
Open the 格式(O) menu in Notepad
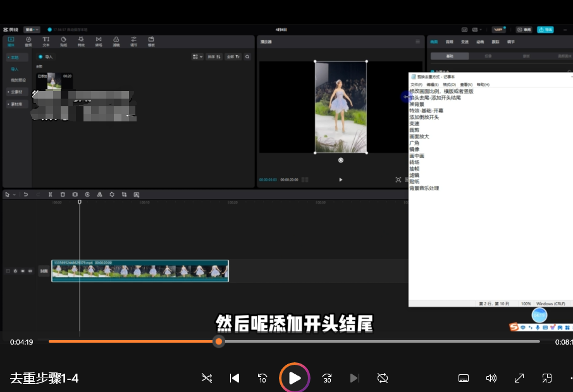(x=449, y=84)
